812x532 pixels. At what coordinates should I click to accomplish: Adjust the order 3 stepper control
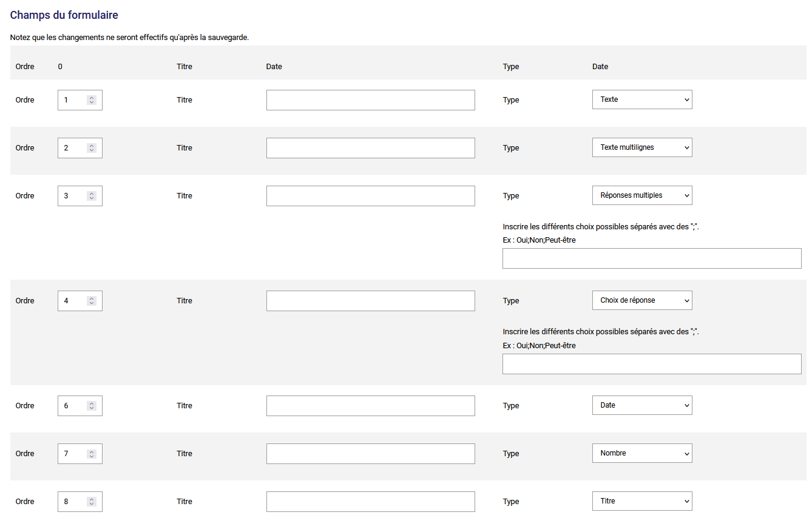pos(92,196)
